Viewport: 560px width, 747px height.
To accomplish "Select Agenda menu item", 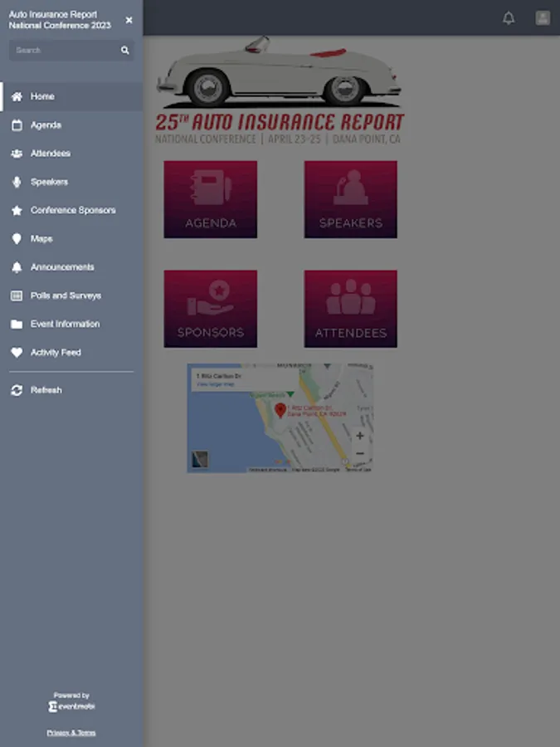I will [x=71, y=125].
